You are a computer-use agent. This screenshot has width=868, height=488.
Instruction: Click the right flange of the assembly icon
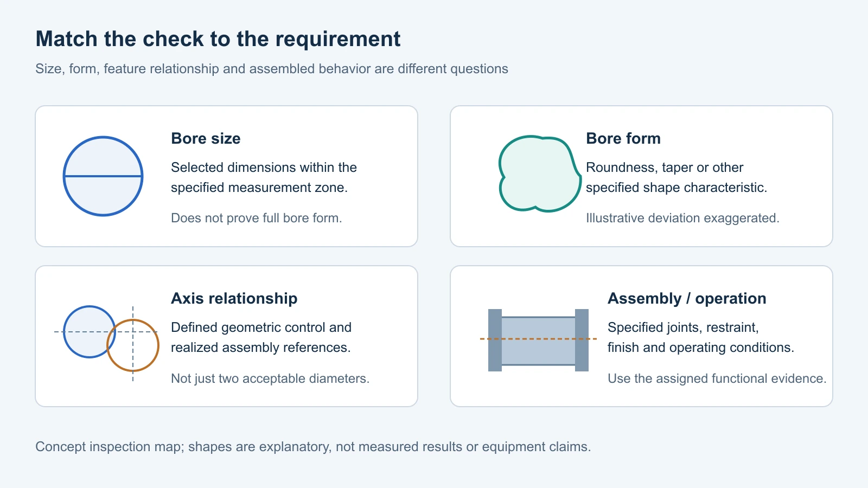tap(582, 340)
